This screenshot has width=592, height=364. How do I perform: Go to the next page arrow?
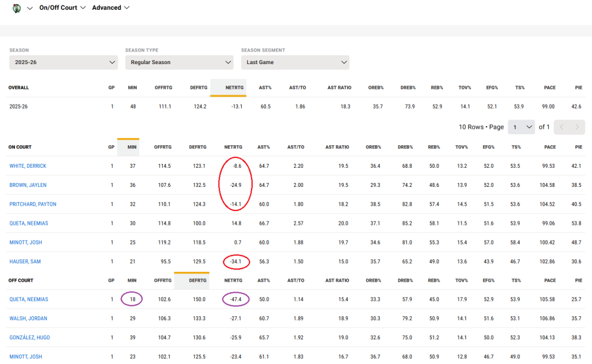tap(577, 127)
